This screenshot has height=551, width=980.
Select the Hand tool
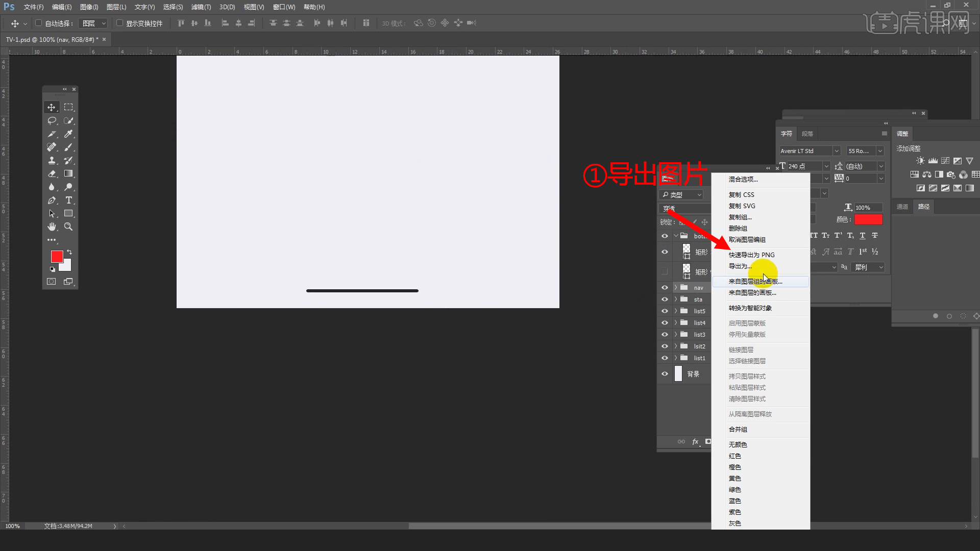point(52,227)
